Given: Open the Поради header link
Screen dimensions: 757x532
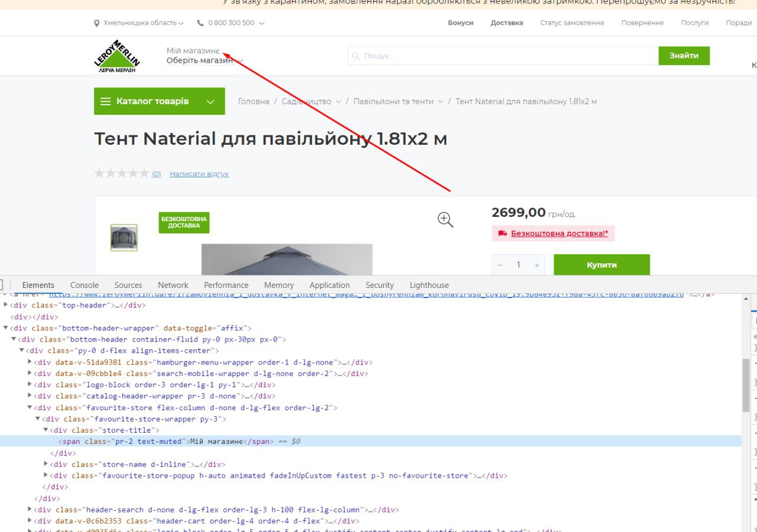Looking at the screenshot, I should 739,23.
